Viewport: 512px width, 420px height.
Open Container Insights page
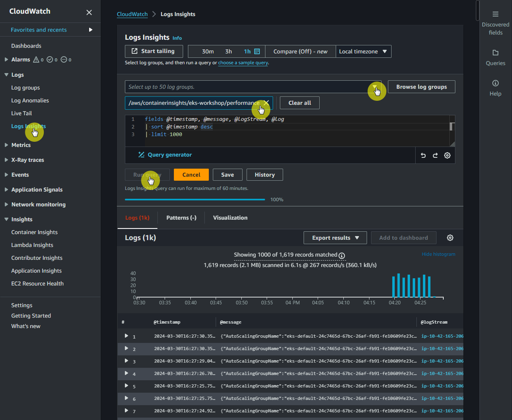click(x=35, y=232)
